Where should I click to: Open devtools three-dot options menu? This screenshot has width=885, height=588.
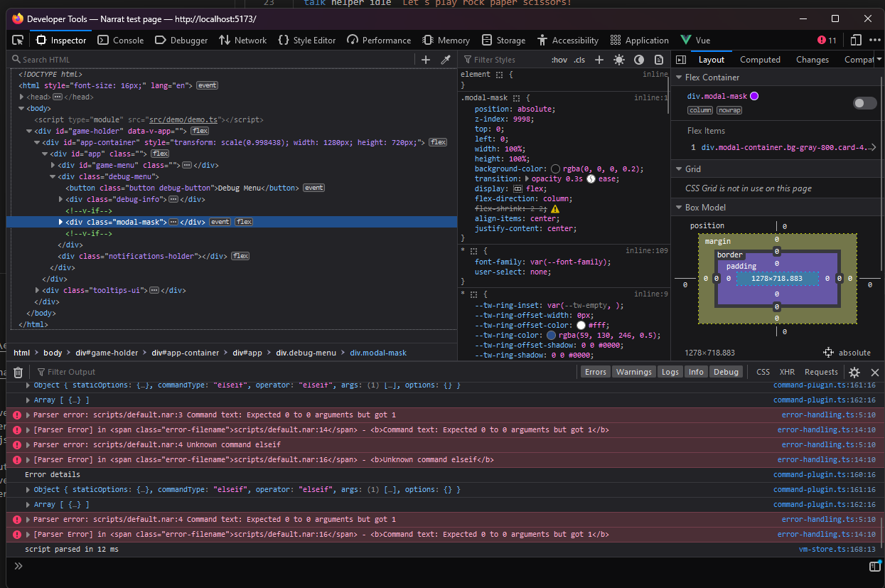(874, 41)
